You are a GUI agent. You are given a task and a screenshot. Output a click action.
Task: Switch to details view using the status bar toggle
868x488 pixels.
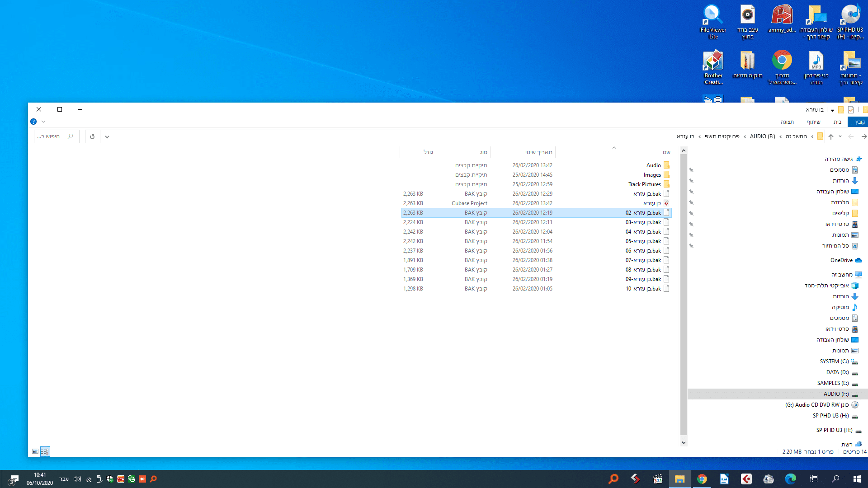coord(45,451)
